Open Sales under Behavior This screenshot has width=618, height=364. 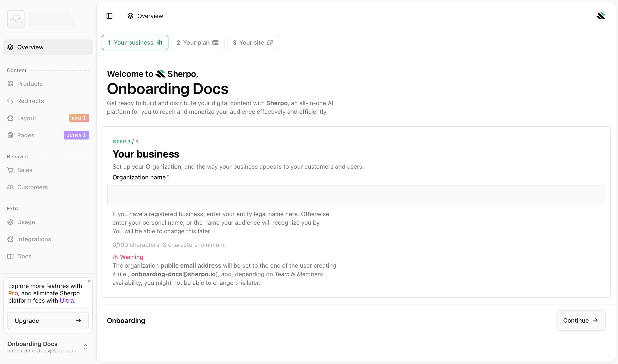coord(24,170)
